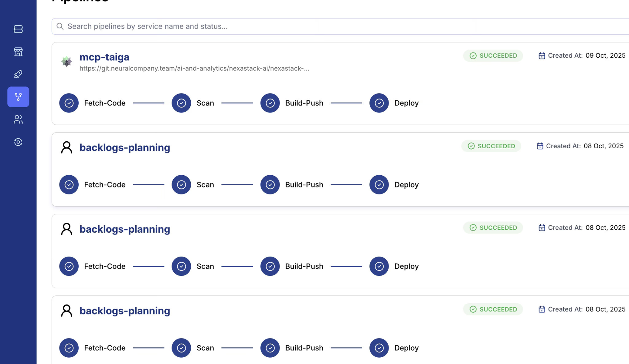Select the active pipelines branch sidebar icon
The height and width of the screenshot is (364, 629).
coord(18,97)
